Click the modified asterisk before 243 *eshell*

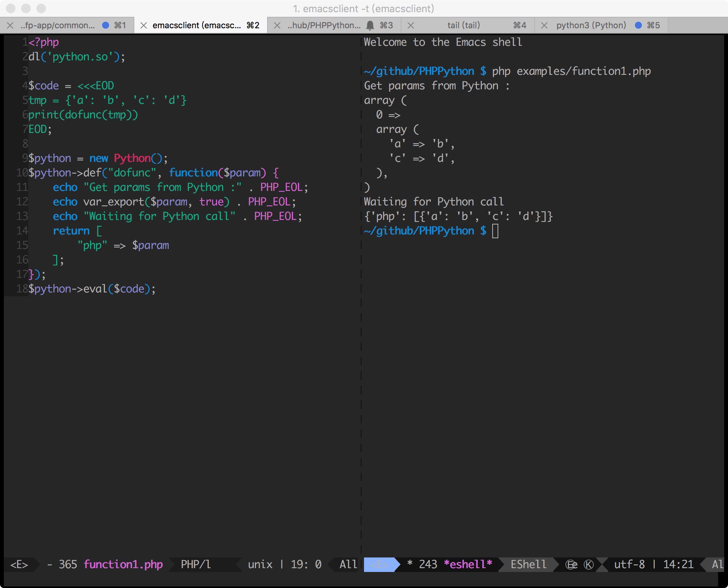coord(410,565)
